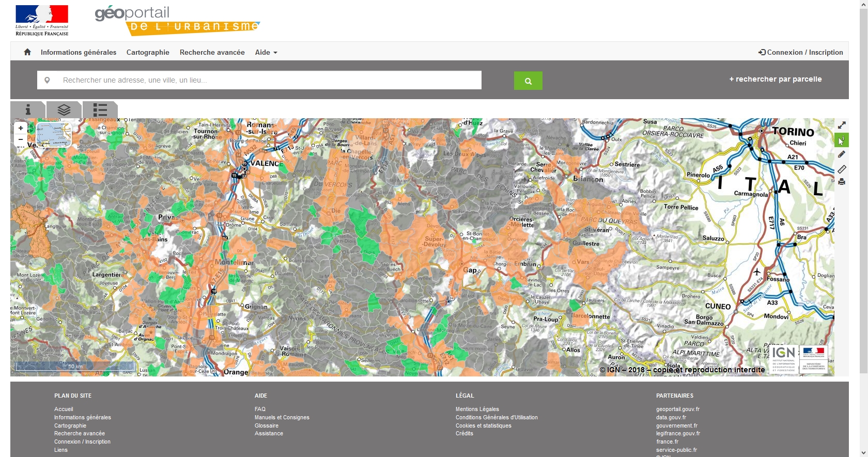This screenshot has width=868, height=457.
Task: Open Mentions Légales link
Action: pos(477,409)
